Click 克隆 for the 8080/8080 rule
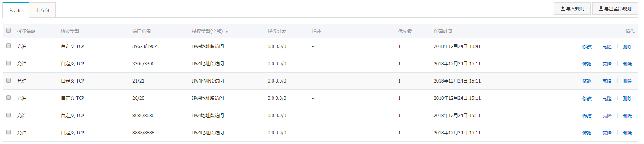This screenshot has height=144, width=644. coord(607,116)
